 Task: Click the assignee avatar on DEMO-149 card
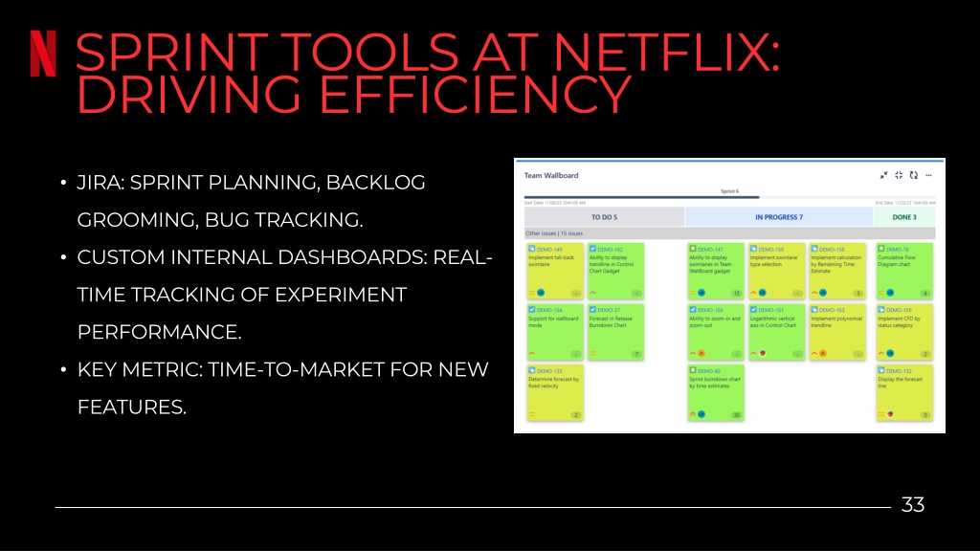[x=542, y=293]
